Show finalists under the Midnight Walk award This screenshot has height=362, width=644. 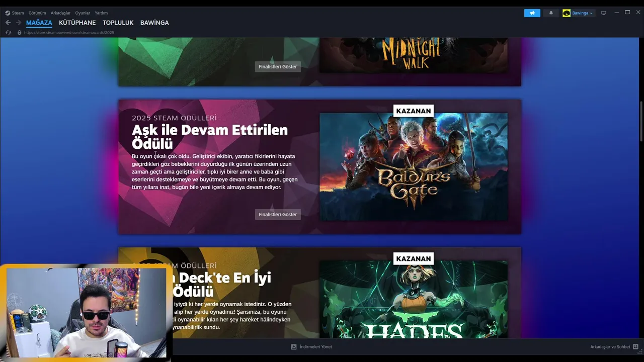[x=278, y=66]
